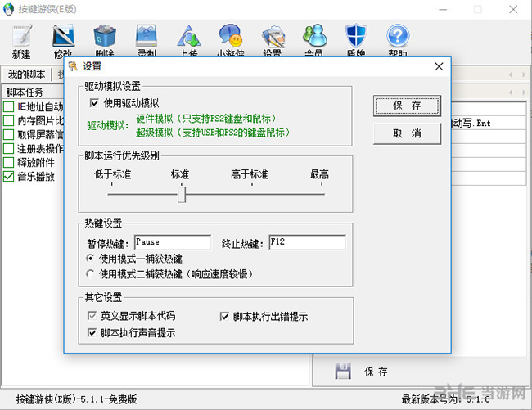Click the floppy disk save icon at bottom
Viewport: 532px width, 410px height.
pos(343,371)
